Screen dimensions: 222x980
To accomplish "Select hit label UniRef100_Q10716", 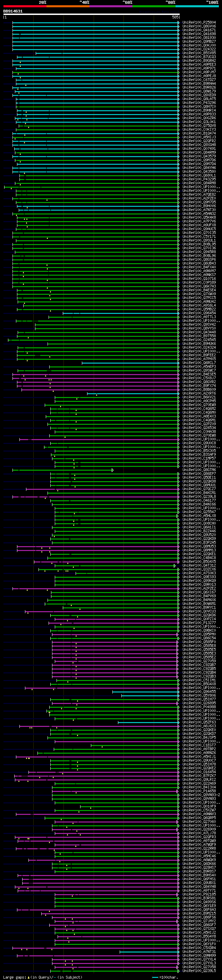I will [199, 278].
